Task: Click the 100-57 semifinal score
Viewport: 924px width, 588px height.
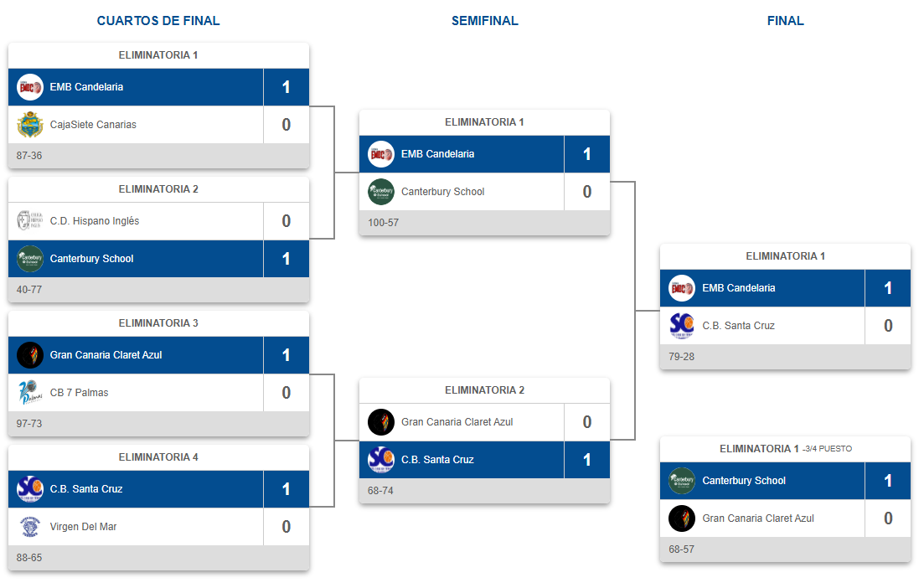Action: [x=383, y=223]
